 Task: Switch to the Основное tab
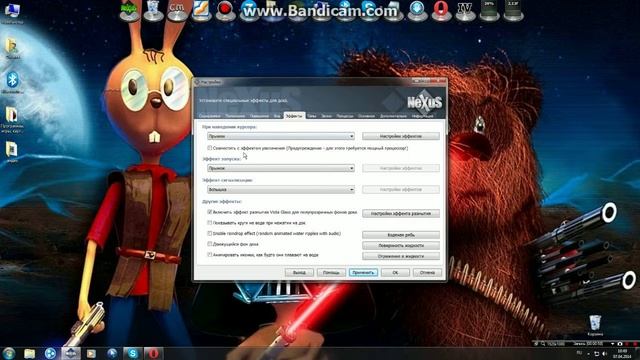click(366, 116)
